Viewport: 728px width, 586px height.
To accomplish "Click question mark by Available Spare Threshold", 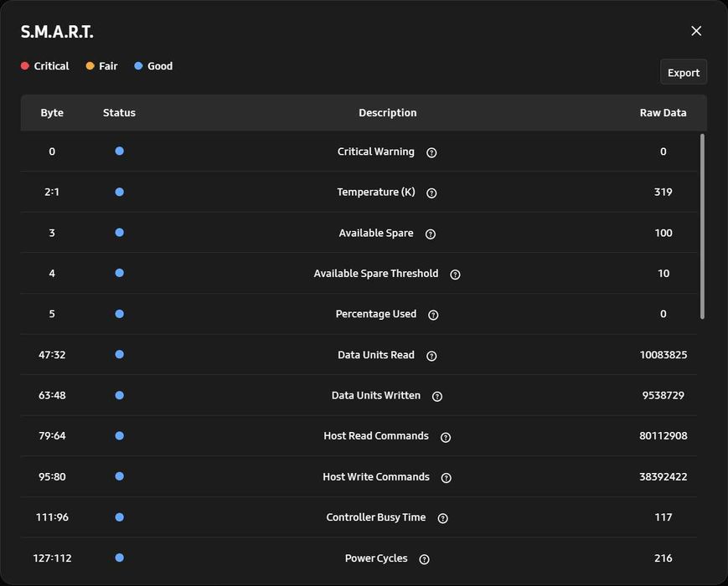I will [x=455, y=275].
